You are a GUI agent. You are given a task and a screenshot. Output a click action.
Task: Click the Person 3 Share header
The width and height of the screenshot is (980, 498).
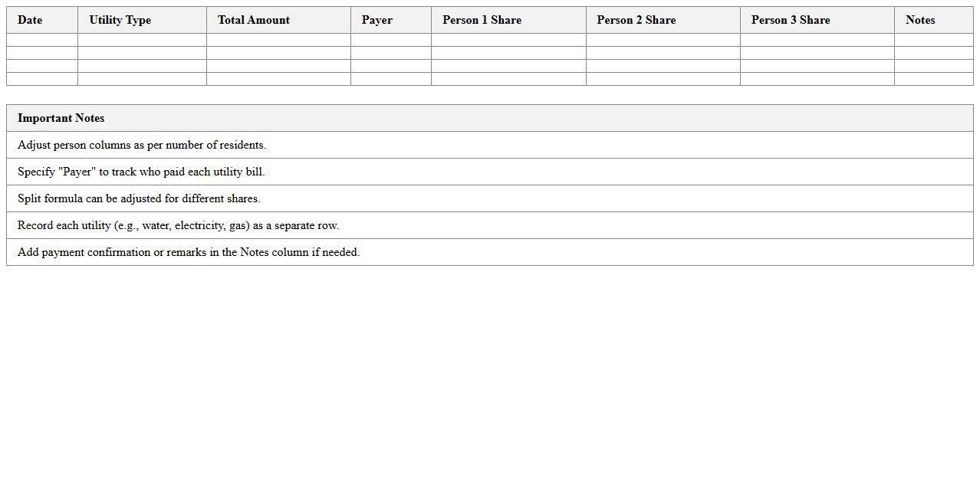point(791,20)
